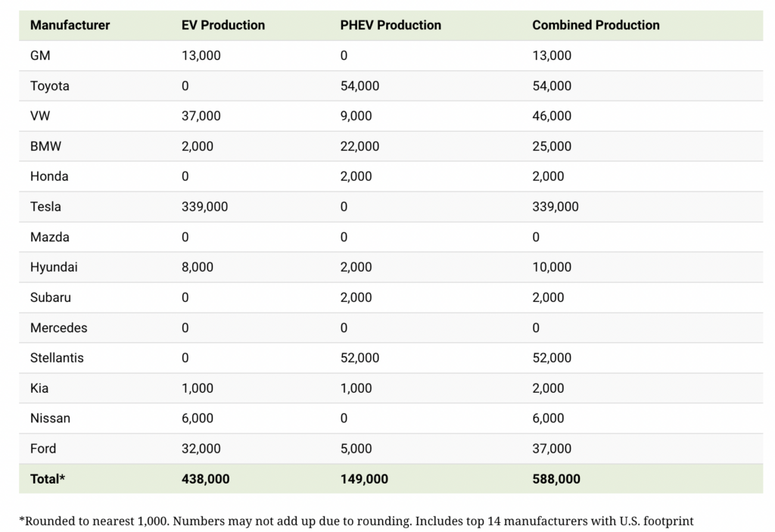Screen dimensions: 775x532
Task: Click the 588,000 total combined production
Action: coord(556,479)
